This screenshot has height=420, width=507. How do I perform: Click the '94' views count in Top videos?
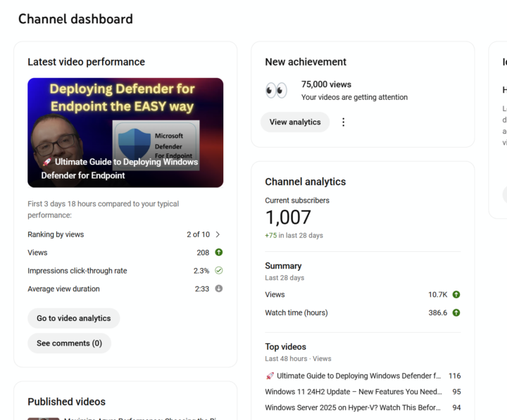(456, 407)
